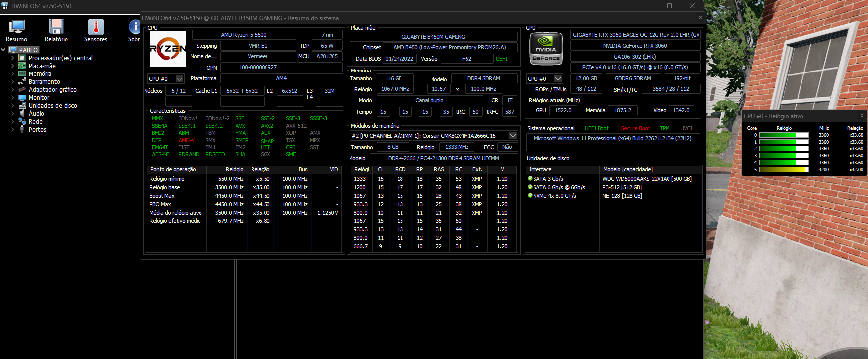Image resolution: width=868 pixels, height=359 pixels.
Task: Click the 1333 timing row in memory table
Action: tap(433, 179)
